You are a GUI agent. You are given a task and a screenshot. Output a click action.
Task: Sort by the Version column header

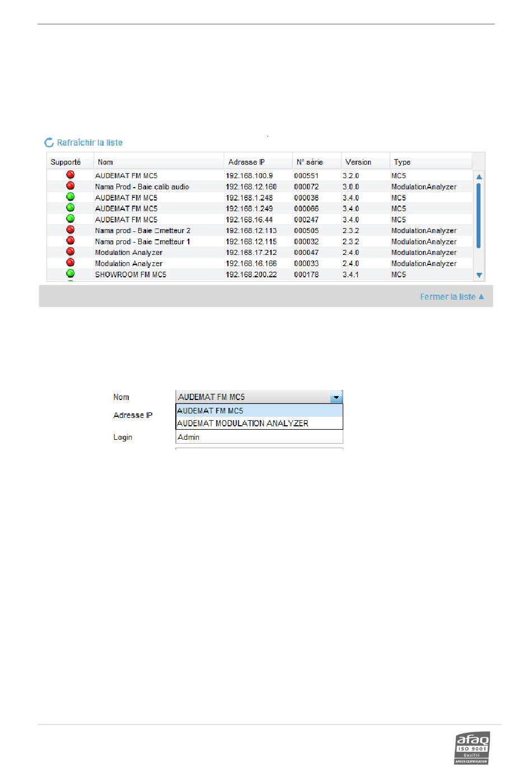pos(366,162)
